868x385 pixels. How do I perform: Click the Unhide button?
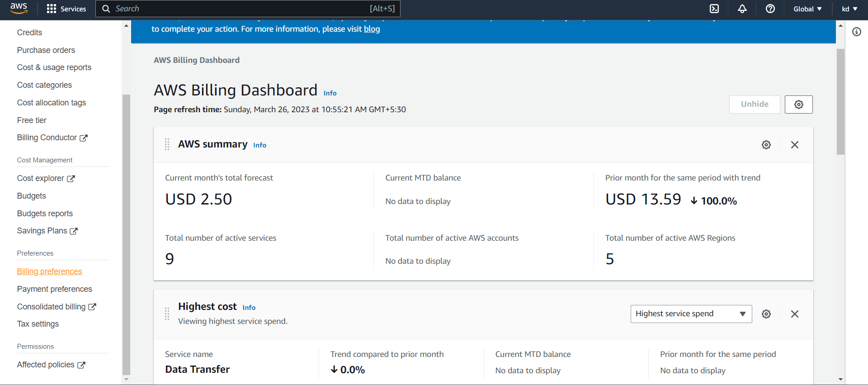[x=755, y=105]
